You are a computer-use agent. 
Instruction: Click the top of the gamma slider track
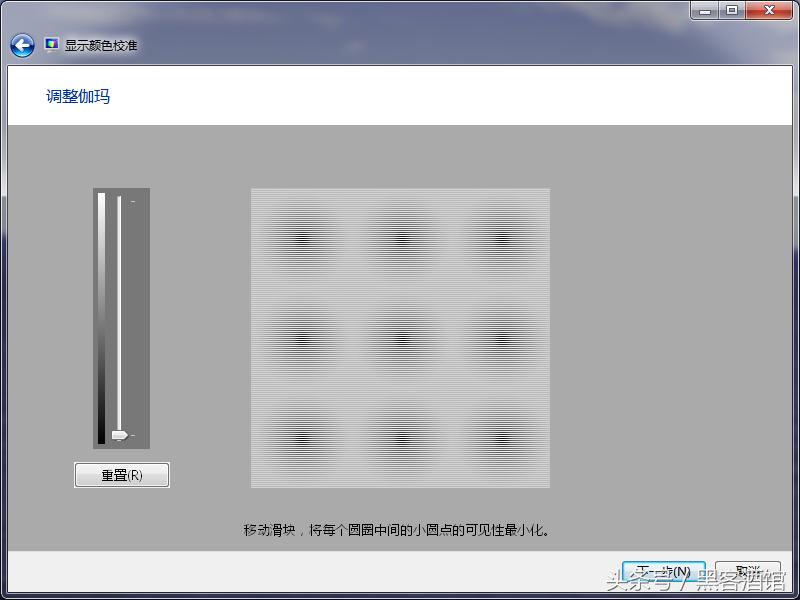tap(120, 195)
